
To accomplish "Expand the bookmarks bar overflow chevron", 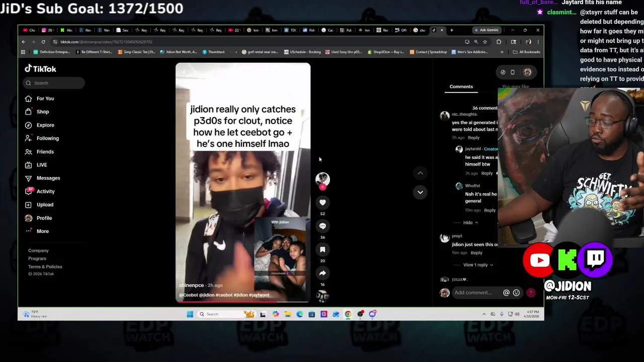I will [502, 52].
